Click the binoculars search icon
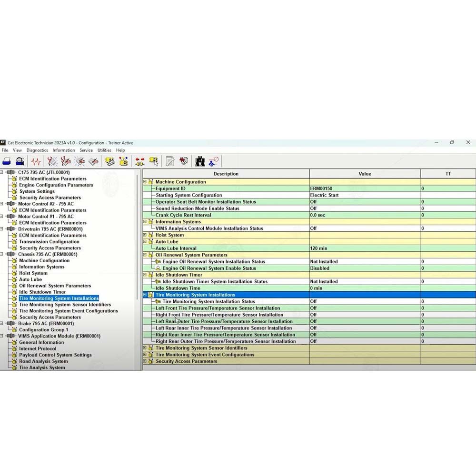476x476 pixels. point(200,161)
